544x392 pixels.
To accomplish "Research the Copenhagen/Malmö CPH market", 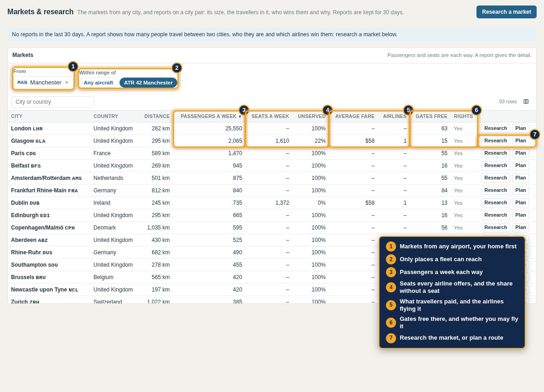I will tap(495, 227).
